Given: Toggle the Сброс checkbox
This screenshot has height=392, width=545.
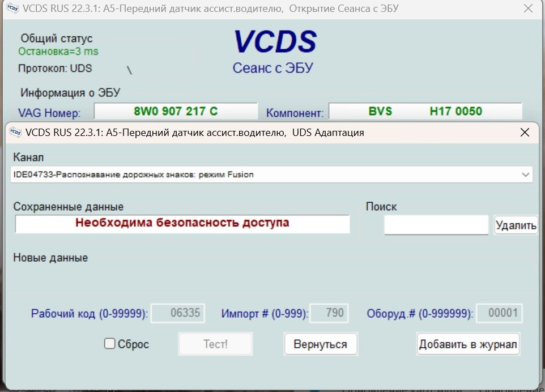Looking at the screenshot, I should click(x=110, y=344).
